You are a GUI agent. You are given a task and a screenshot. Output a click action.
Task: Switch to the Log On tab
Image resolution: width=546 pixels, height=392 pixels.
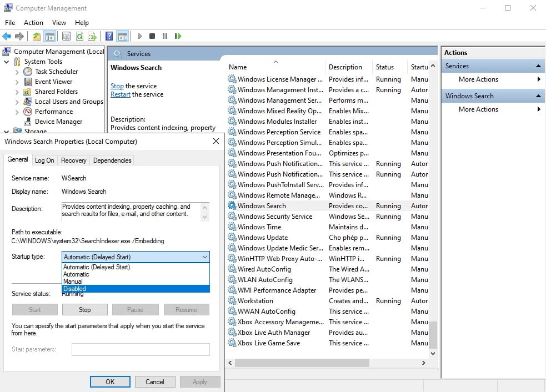[44, 160]
